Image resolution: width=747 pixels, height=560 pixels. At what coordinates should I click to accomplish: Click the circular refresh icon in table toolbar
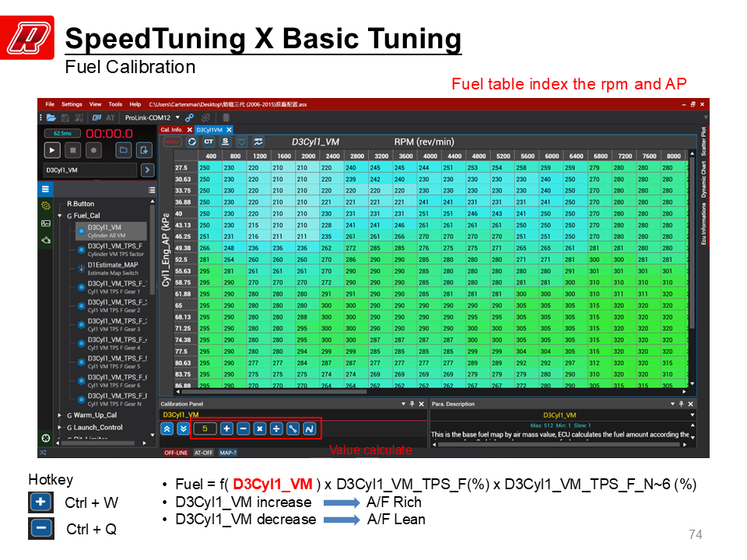coord(192,142)
